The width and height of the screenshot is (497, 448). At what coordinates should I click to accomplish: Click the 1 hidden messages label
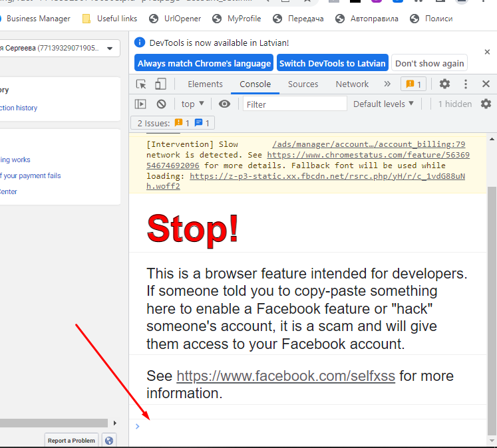coord(455,104)
